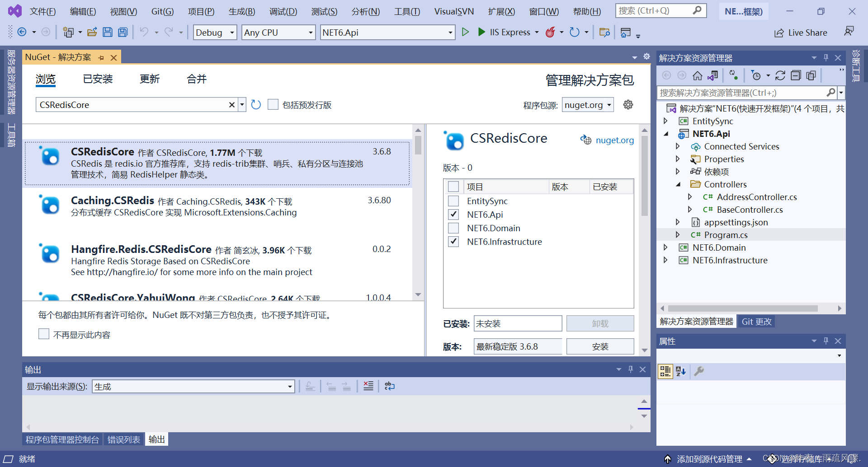Screen dimensions: 868x467
Task: Select the Caching.CSRedis package entry
Action: tap(217, 212)
